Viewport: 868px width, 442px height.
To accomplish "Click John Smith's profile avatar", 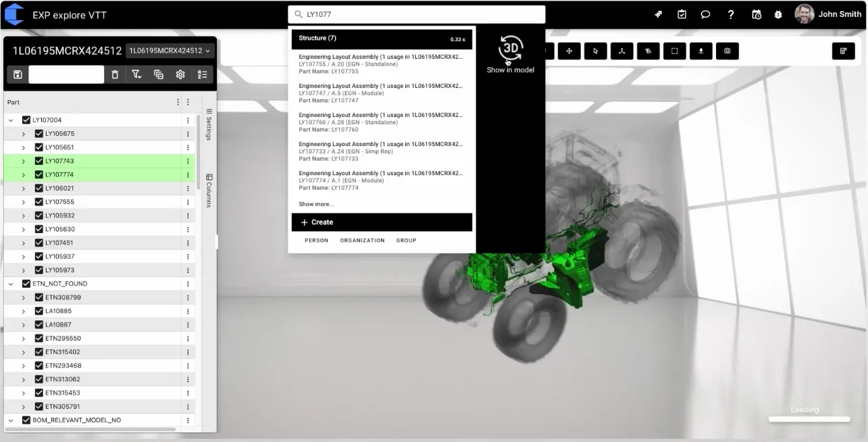I will (804, 14).
